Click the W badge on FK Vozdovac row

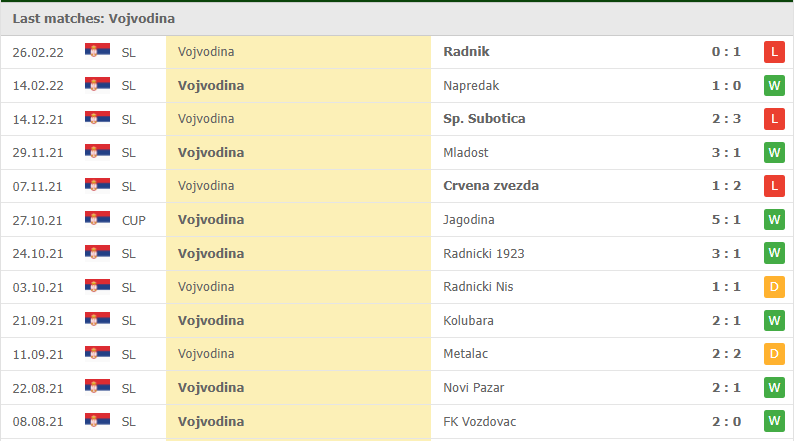(774, 421)
